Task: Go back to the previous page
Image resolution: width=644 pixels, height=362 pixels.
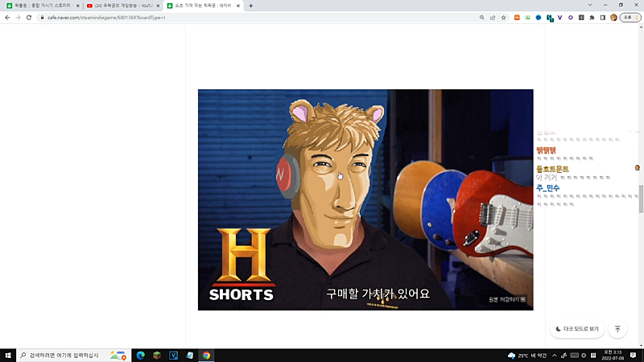Action: point(7,18)
